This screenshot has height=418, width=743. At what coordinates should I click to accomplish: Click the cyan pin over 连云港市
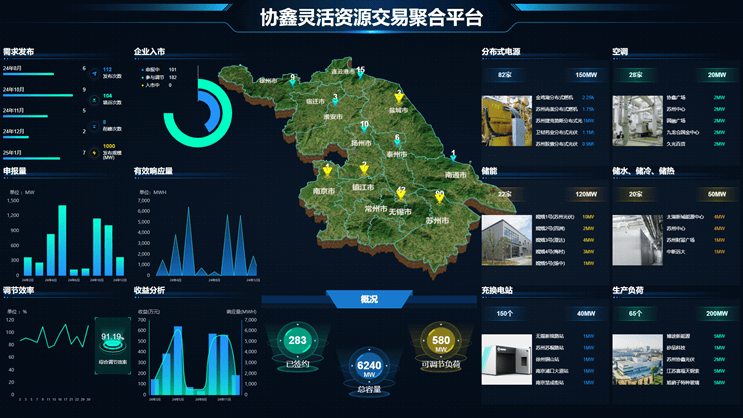(x=360, y=74)
